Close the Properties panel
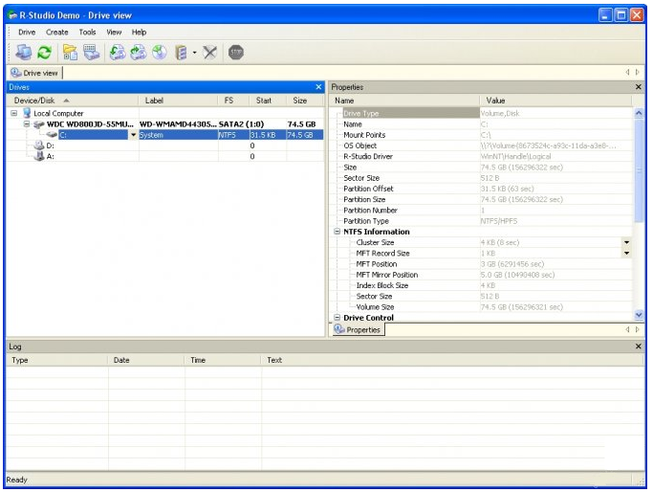 tap(638, 87)
